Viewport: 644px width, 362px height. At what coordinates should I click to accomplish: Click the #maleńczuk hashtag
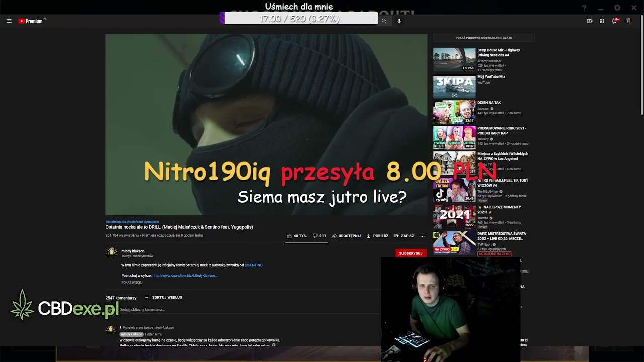tap(135, 222)
